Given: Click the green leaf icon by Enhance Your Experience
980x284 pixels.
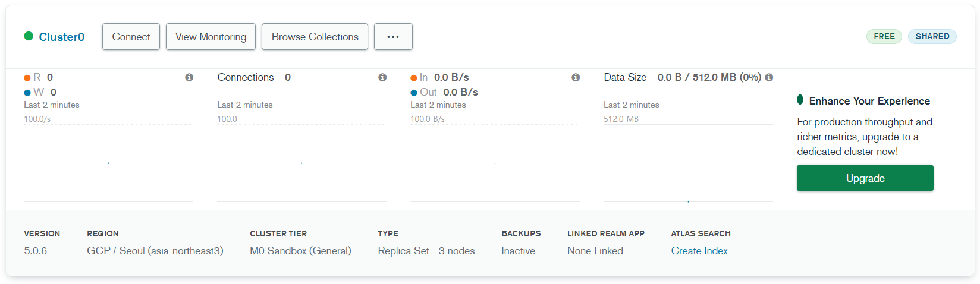Looking at the screenshot, I should click(800, 100).
